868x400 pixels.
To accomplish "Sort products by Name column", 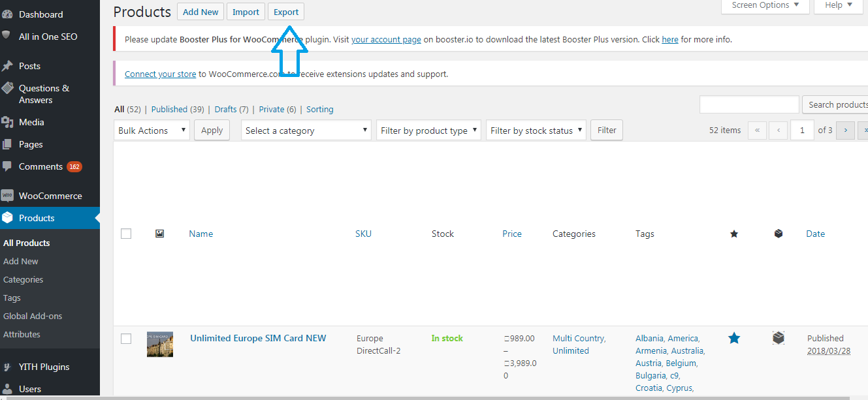I will (201, 234).
